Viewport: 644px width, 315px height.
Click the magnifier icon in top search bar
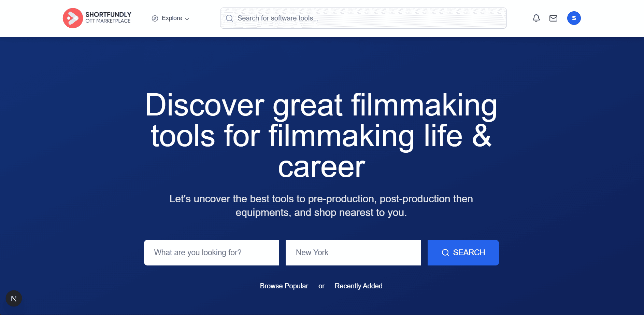point(230,18)
